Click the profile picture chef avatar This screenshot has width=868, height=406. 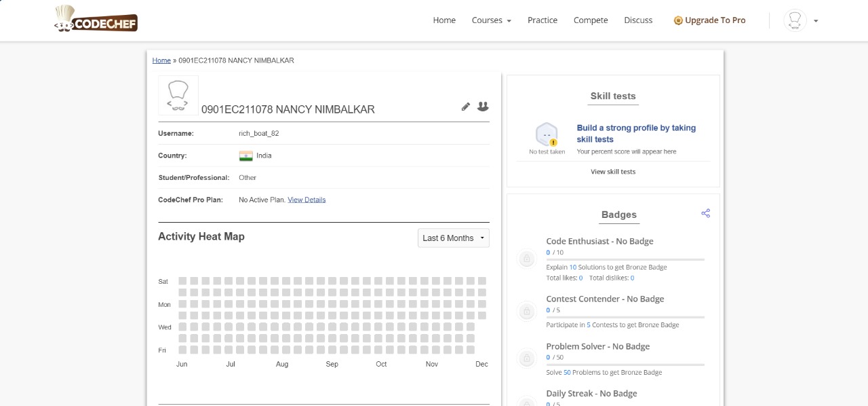click(x=178, y=96)
